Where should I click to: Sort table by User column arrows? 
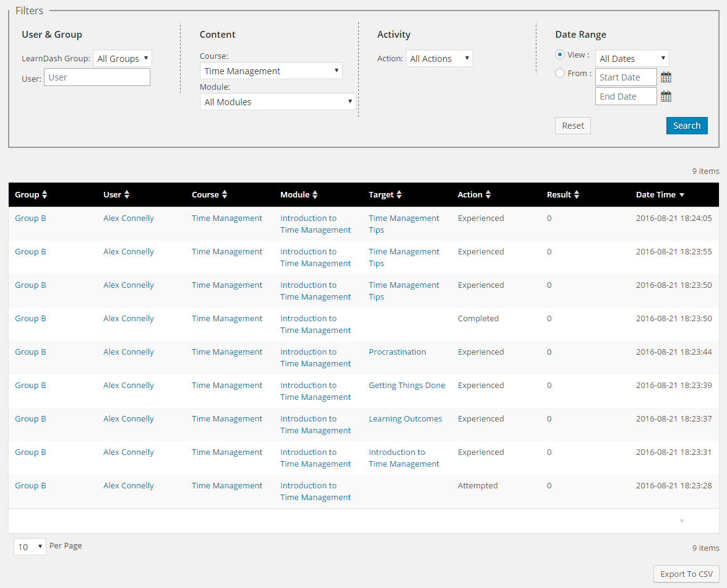coord(127,195)
